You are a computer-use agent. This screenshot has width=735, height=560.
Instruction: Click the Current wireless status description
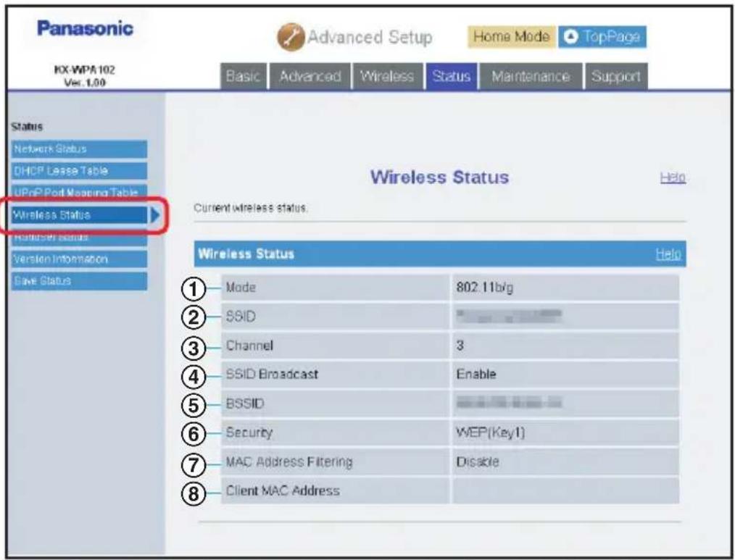click(x=250, y=208)
